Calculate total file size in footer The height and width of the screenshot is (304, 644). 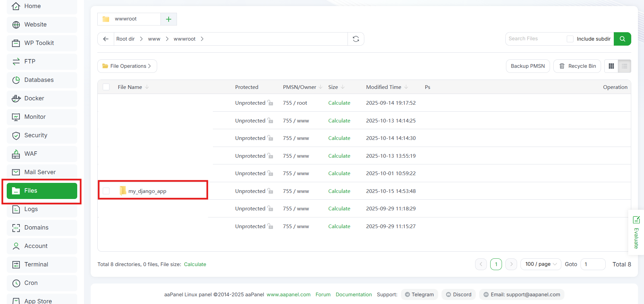195,264
